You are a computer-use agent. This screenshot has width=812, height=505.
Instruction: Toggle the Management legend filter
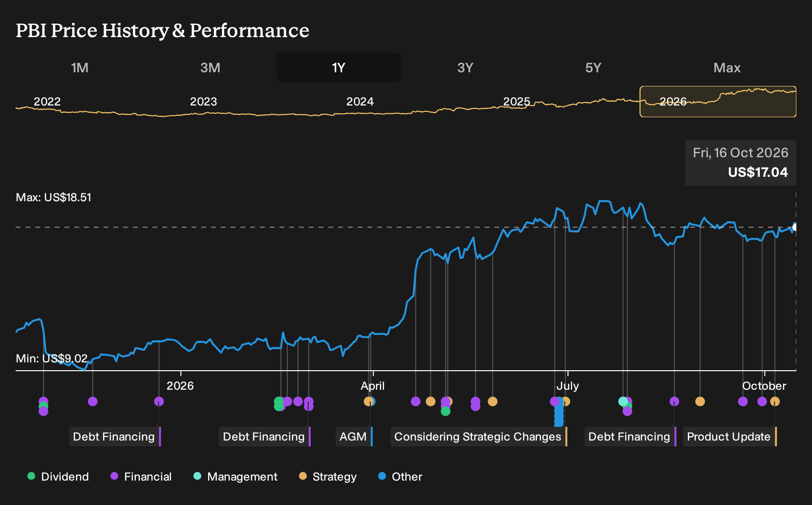[235, 477]
